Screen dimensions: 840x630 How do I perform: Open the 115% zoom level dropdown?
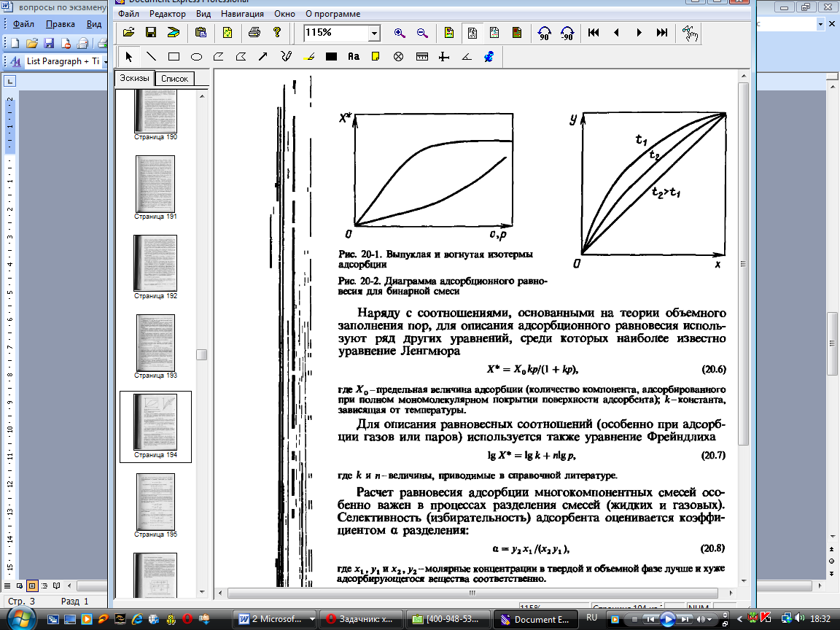[x=374, y=34]
